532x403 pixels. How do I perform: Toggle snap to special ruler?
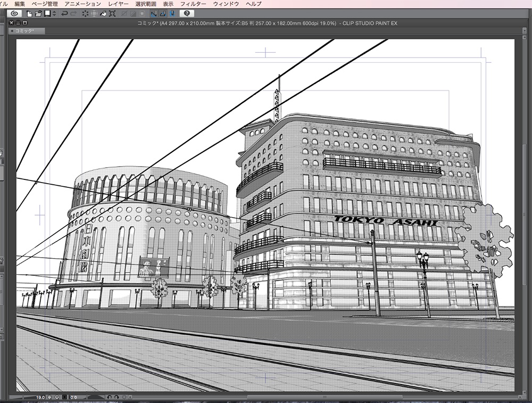163,14
